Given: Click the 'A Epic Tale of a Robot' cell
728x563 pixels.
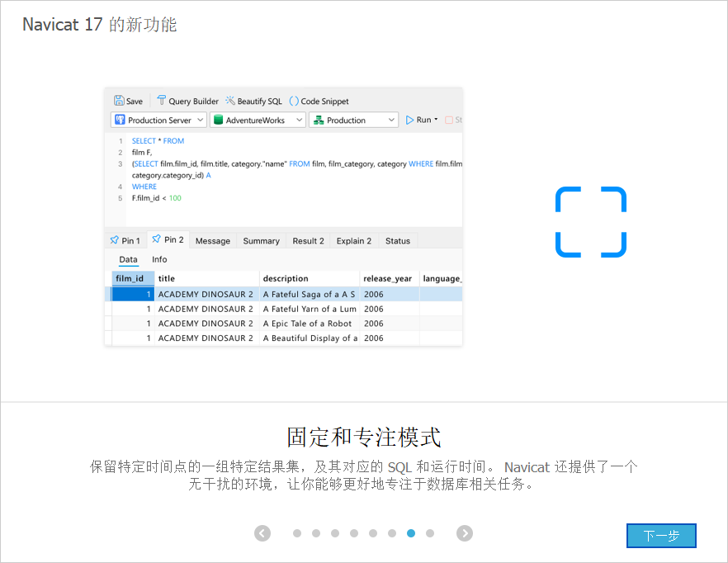Looking at the screenshot, I should (310, 324).
